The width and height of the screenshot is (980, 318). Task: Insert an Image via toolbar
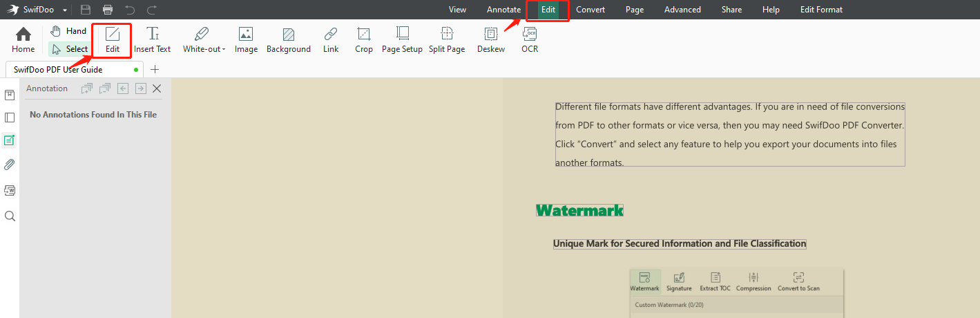click(246, 40)
